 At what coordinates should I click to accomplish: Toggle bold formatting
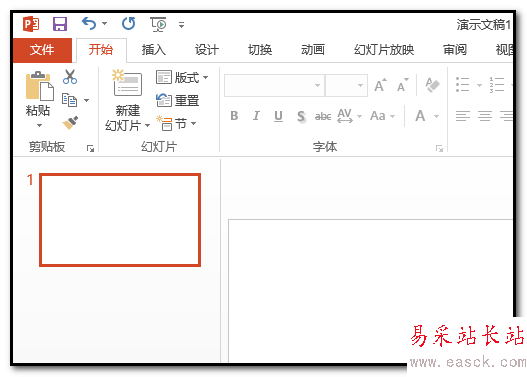[234, 116]
